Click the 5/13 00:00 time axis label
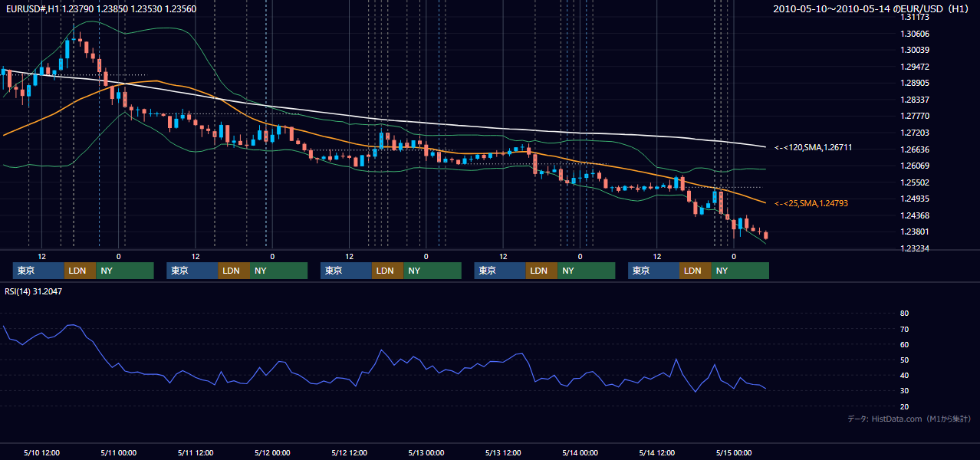 point(426,452)
